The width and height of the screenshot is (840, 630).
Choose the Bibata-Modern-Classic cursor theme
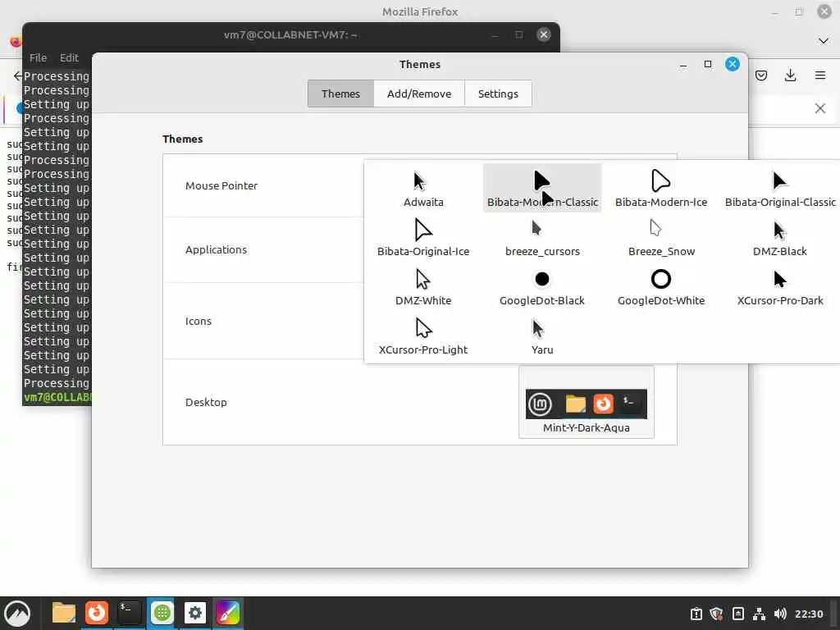pos(542,189)
